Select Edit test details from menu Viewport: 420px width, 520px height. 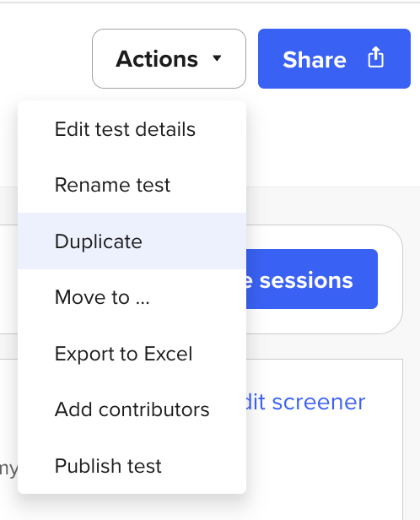click(x=132, y=129)
